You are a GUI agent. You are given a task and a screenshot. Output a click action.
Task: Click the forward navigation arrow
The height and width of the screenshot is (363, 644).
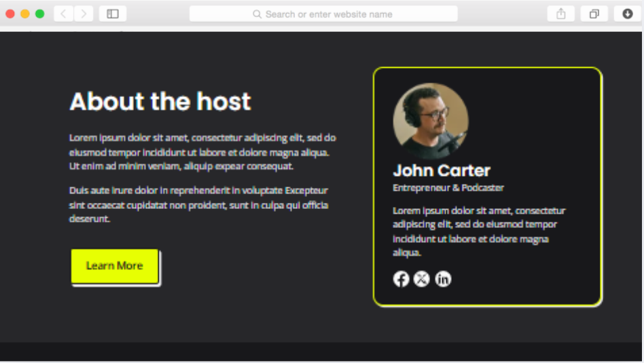(x=84, y=14)
